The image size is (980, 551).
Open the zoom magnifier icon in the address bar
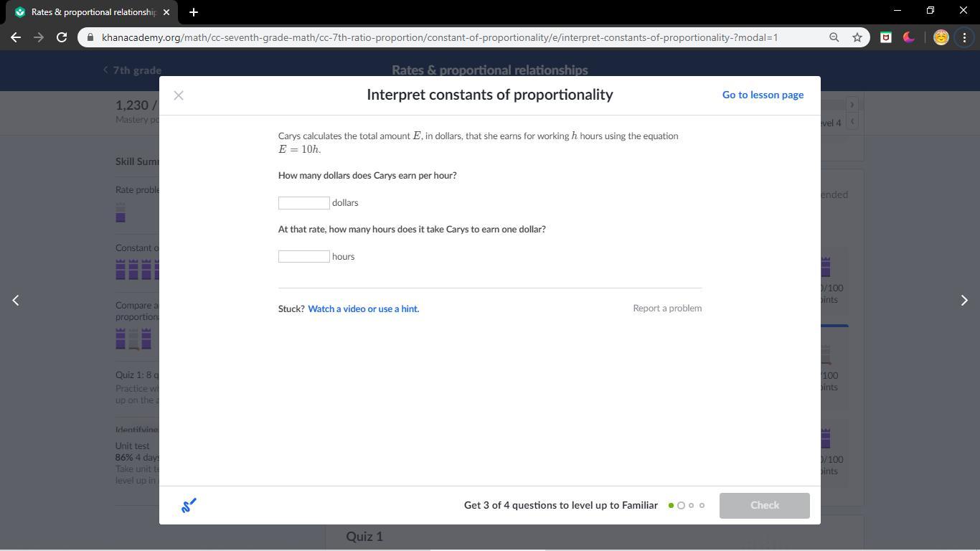point(834,37)
